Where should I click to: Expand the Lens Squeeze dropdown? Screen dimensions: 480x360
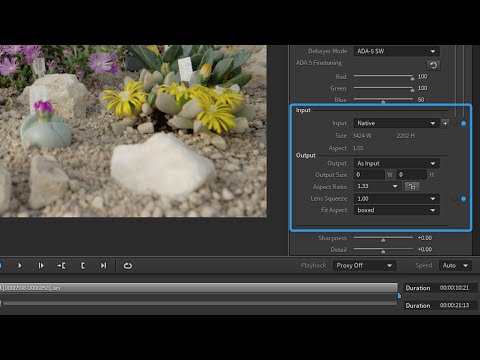coord(396,199)
